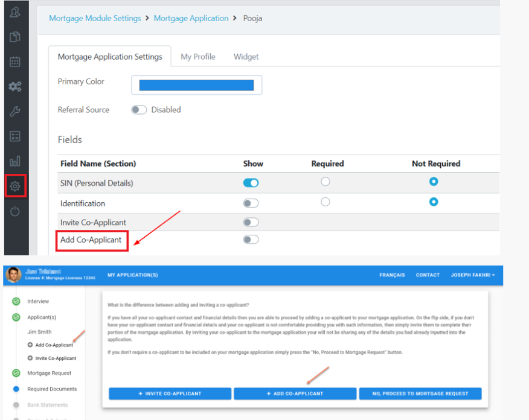Viewport: 529px width, 420px height.
Task: Click the blue Primary Color swatch
Action: 196,85
